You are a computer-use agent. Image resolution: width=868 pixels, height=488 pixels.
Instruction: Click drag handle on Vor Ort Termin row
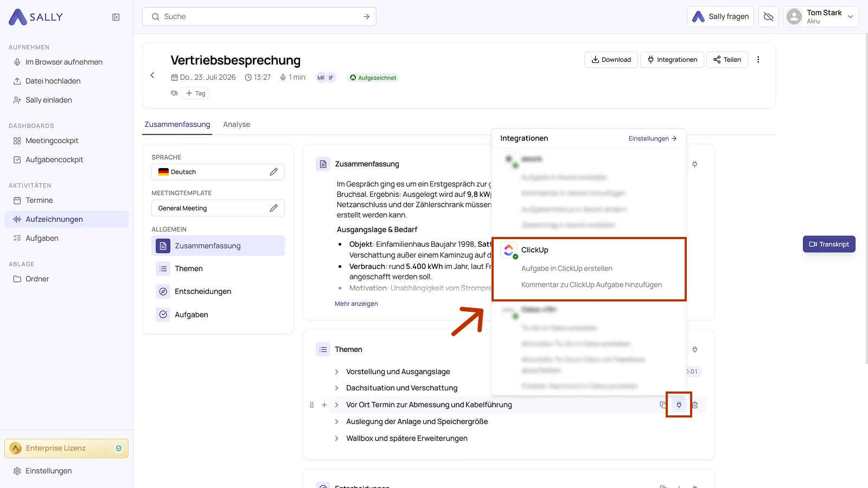[312, 405]
